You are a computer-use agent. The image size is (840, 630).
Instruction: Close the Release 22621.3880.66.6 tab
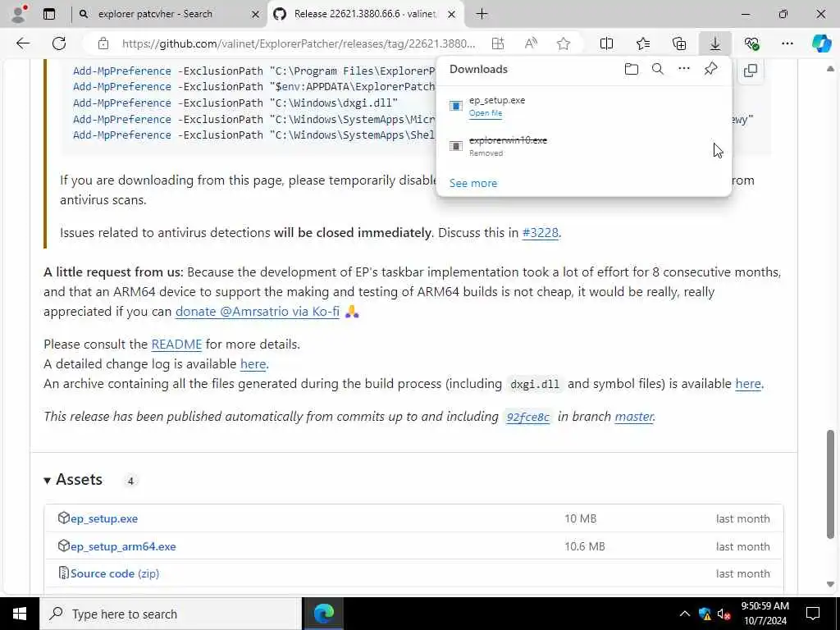coord(452,14)
